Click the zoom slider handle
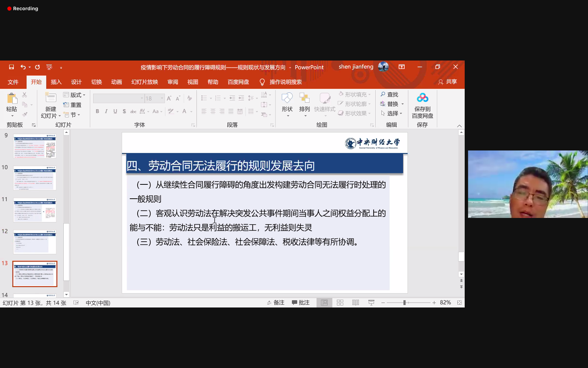The height and width of the screenshot is (368, 588). pyautogui.click(x=404, y=303)
